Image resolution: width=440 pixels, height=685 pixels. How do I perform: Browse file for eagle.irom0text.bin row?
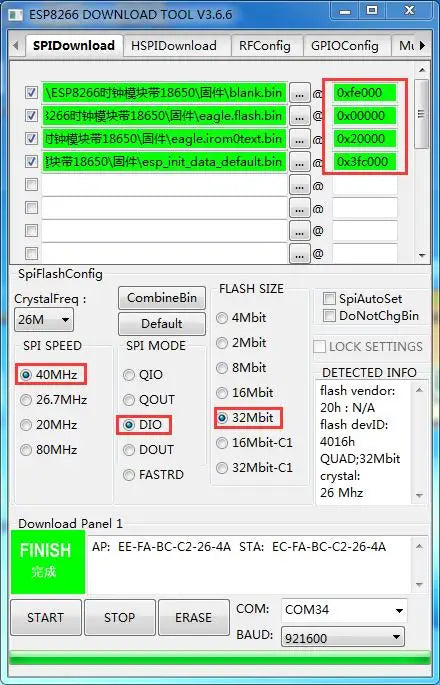click(x=299, y=139)
